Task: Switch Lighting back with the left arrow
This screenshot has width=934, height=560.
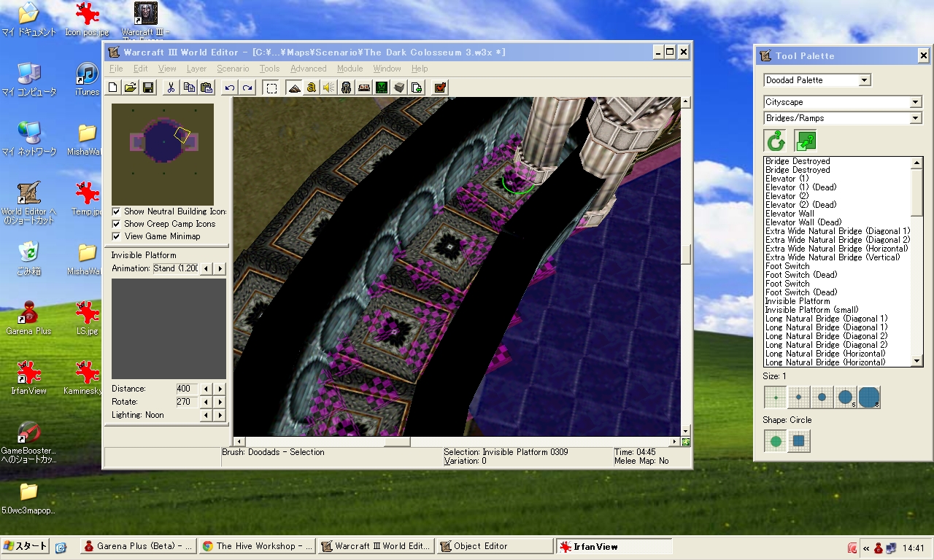Action: tap(207, 416)
